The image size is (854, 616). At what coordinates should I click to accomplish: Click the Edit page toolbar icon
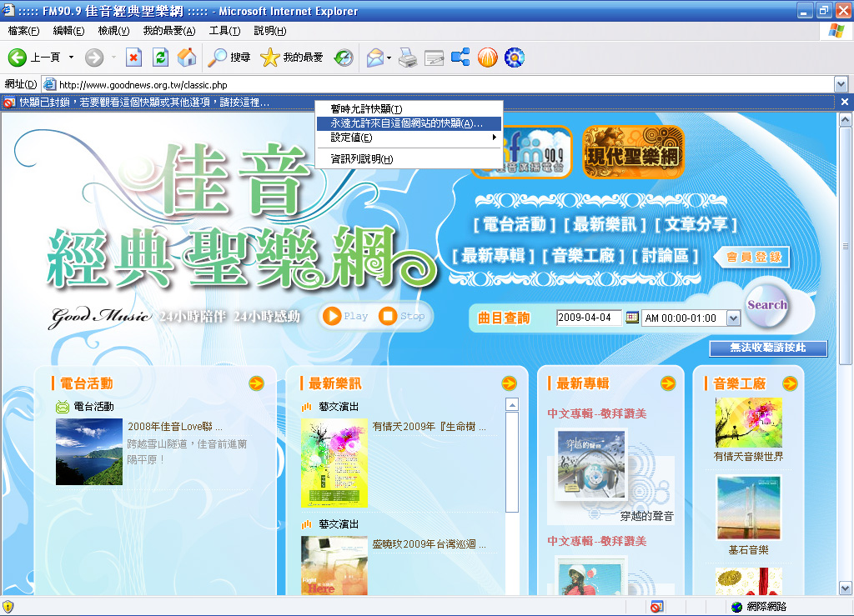(434, 58)
